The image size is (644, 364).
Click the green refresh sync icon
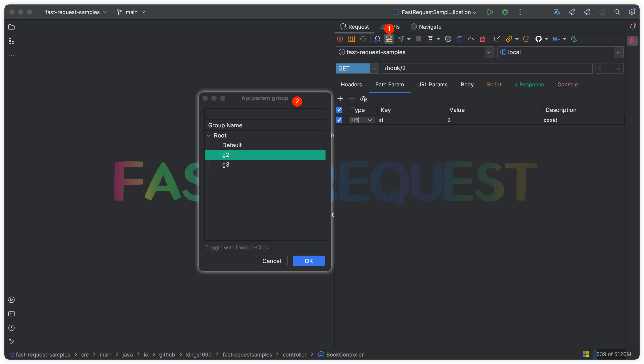click(x=363, y=39)
